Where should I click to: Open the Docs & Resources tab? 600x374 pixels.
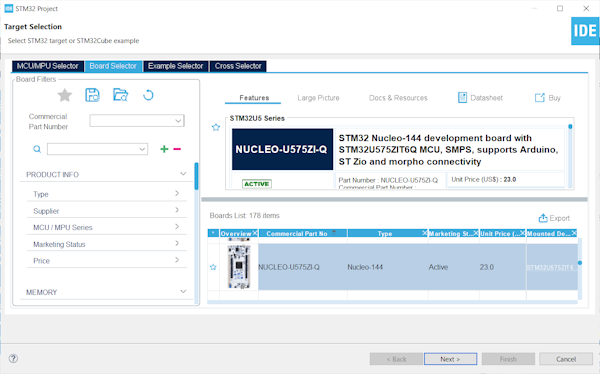(x=398, y=98)
